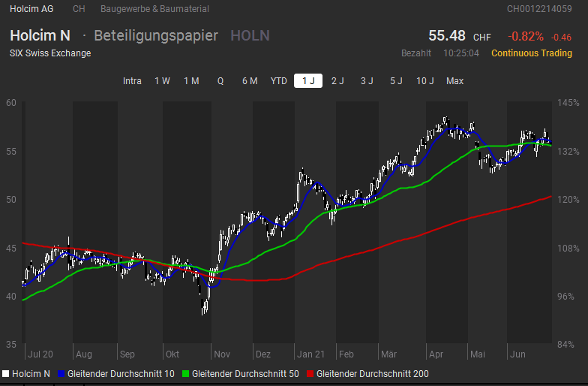
Task: Click the 10:25:04 timestamp
Action: pos(460,53)
